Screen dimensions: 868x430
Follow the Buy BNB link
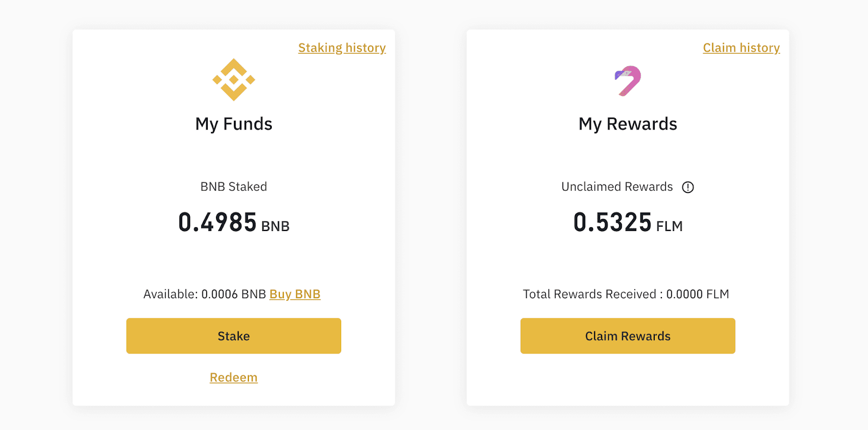(x=295, y=294)
